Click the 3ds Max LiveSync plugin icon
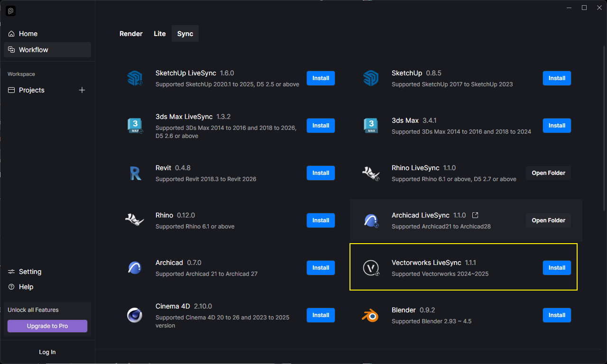The height and width of the screenshot is (364, 607). 135,126
